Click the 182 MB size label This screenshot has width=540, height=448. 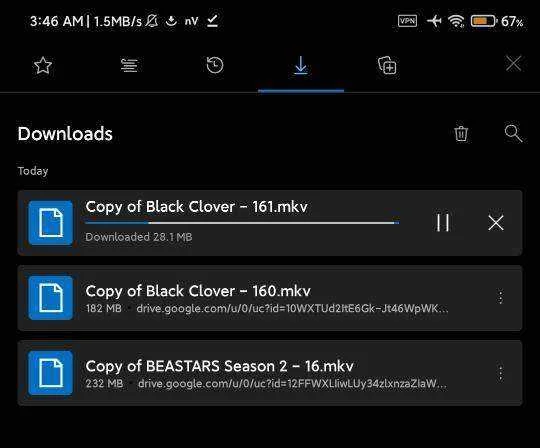104,308
